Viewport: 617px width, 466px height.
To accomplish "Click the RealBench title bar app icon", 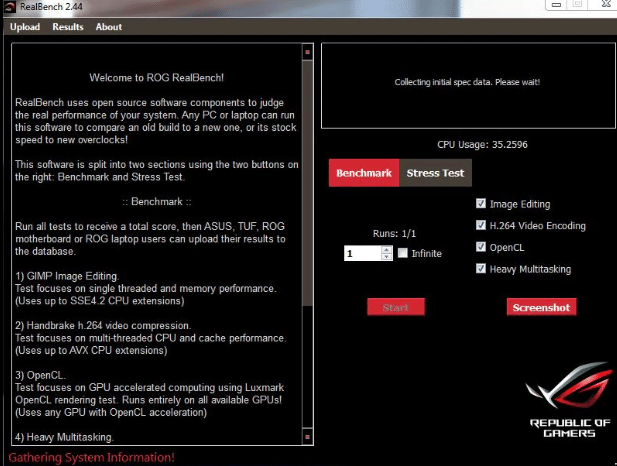I will (x=9, y=7).
